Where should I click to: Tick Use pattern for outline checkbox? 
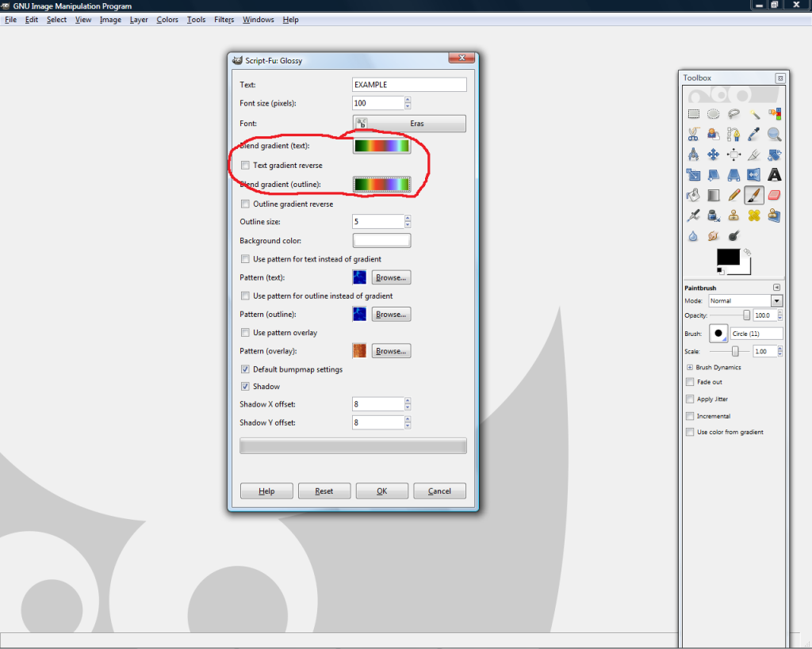(x=246, y=296)
